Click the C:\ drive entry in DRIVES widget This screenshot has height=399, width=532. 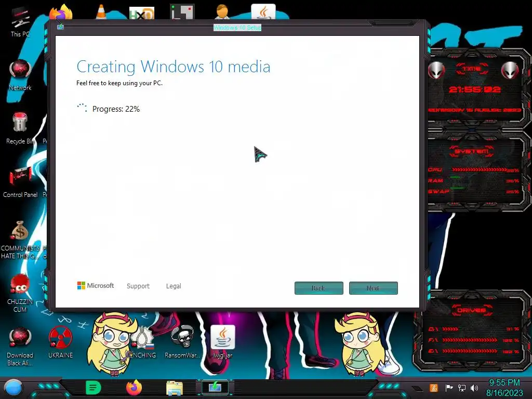474,329
